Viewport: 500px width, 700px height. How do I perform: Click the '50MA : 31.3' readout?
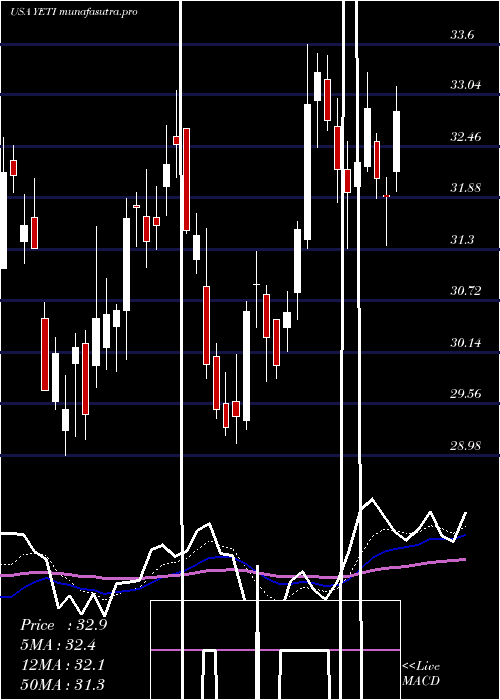[62, 684]
